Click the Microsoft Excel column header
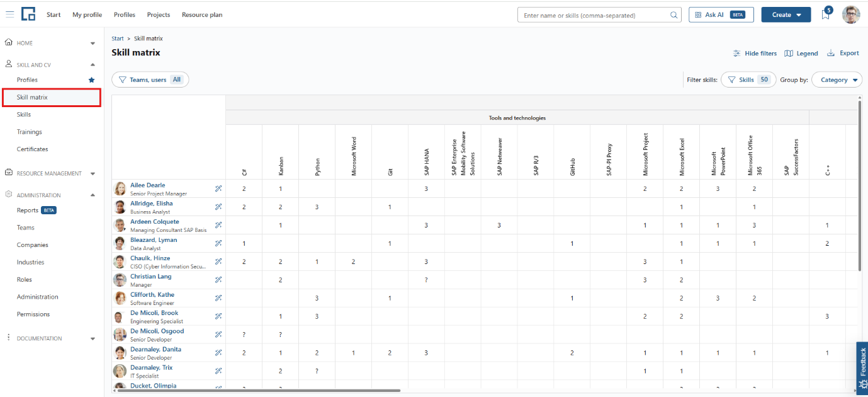Viewport: 868px width, 397px height. click(x=682, y=151)
